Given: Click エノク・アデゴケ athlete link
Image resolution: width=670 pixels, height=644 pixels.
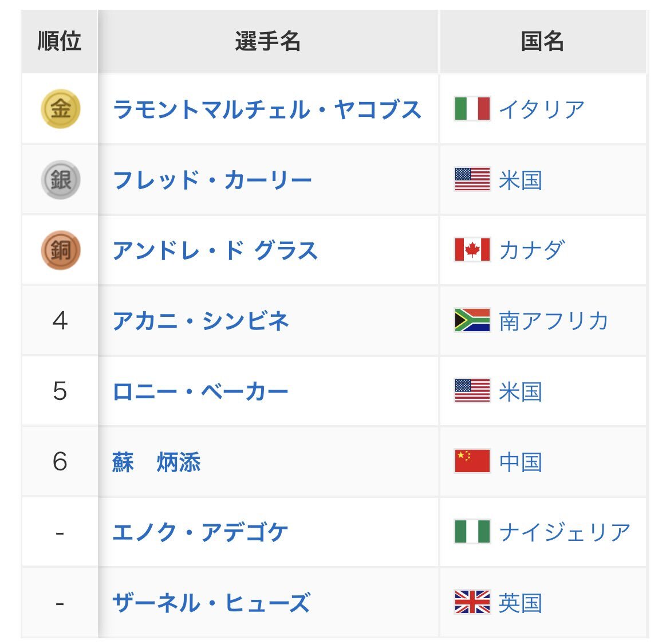Looking at the screenshot, I should [x=200, y=532].
